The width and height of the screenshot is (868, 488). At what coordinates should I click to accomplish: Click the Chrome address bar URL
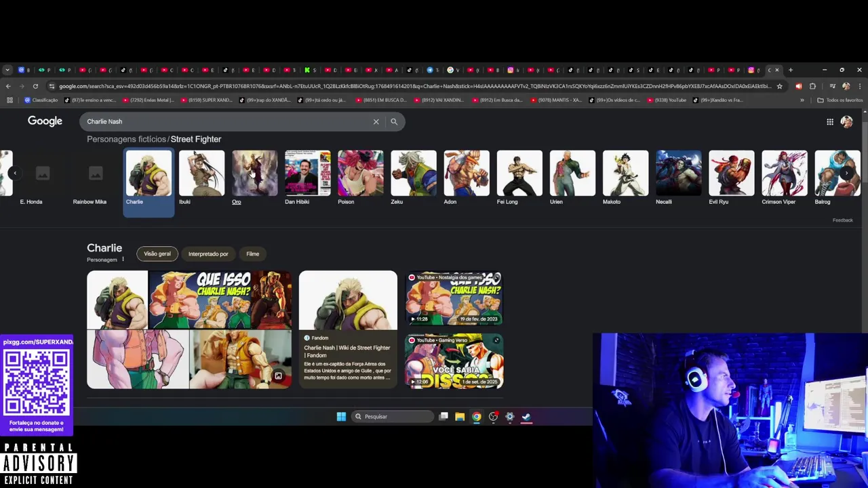click(414, 86)
